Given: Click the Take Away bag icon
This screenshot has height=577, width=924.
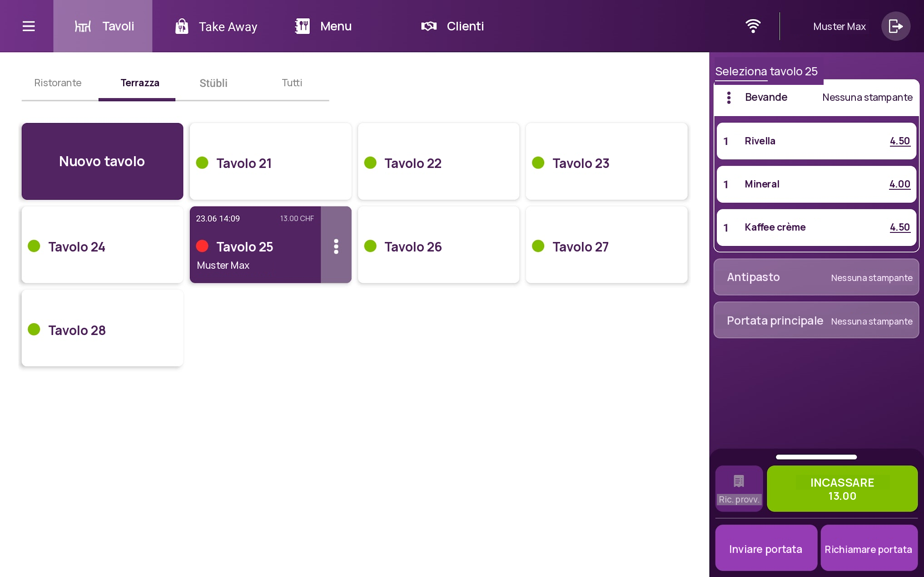Looking at the screenshot, I should coord(182,26).
